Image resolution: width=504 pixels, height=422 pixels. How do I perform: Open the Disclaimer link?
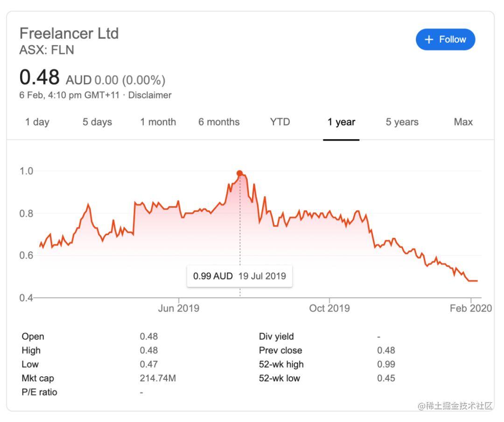click(150, 95)
